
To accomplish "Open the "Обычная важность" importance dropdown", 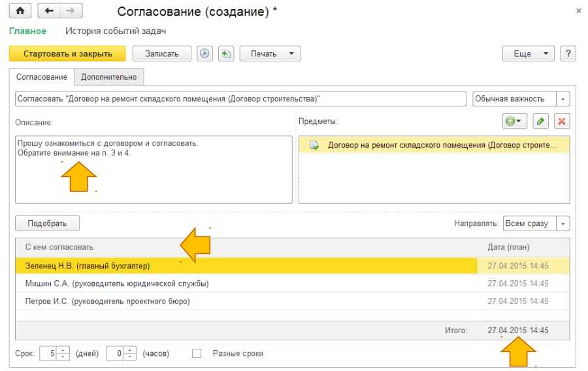I will click(563, 99).
